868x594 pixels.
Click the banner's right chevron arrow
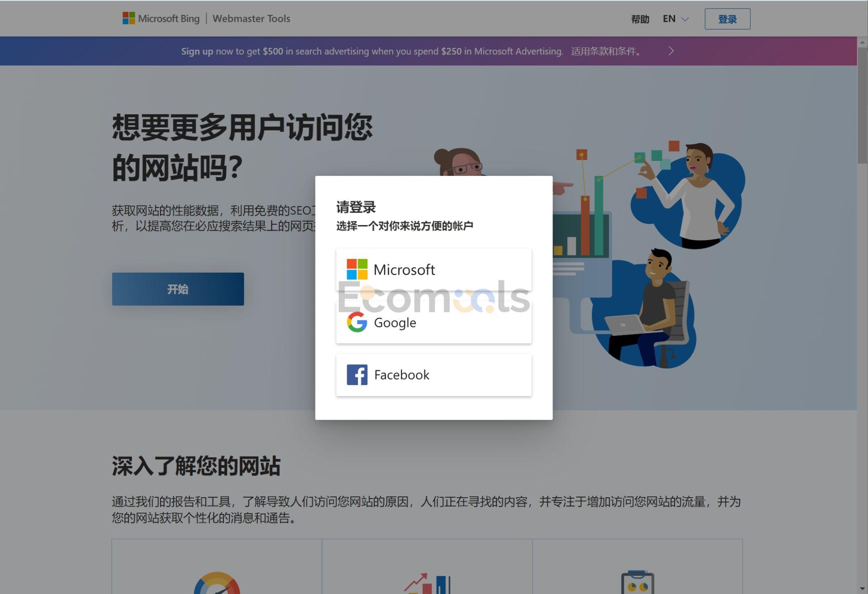pyautogui.click(x=671, y=51)
